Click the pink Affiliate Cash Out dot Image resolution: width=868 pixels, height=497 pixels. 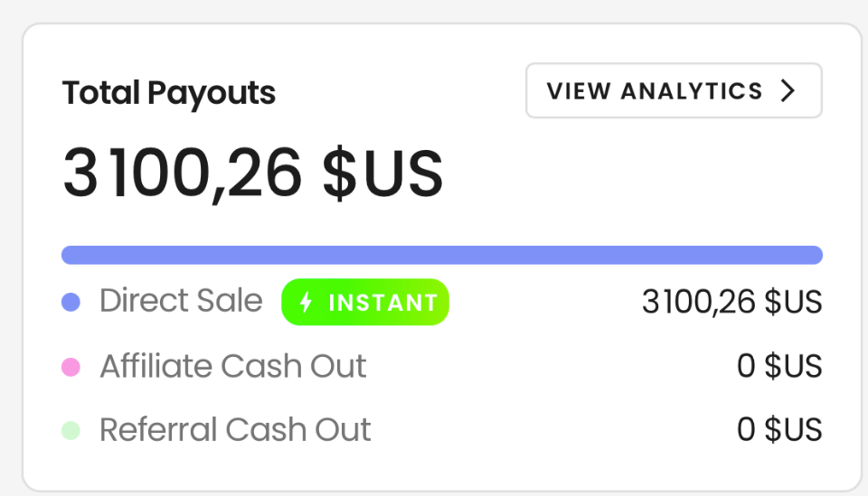[x=71, y=367]
